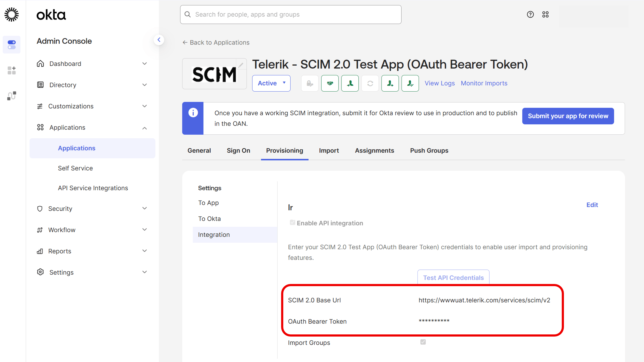Viewport: 644px width, 362px height.
Task: Expand the Directory menu chevron
Action: [144, 85]
